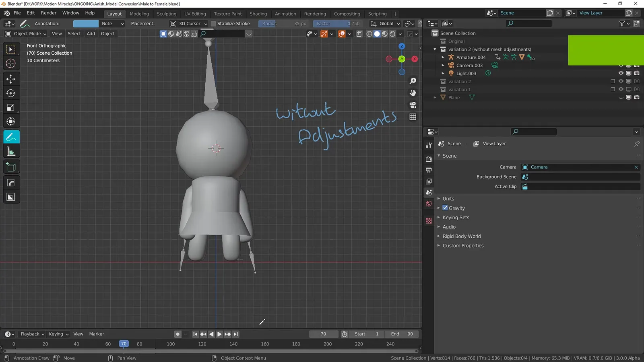Viewport: 644px width, 362px height.
Task: Open the Object Mode dropdown
Action: [x=26, y=34]
